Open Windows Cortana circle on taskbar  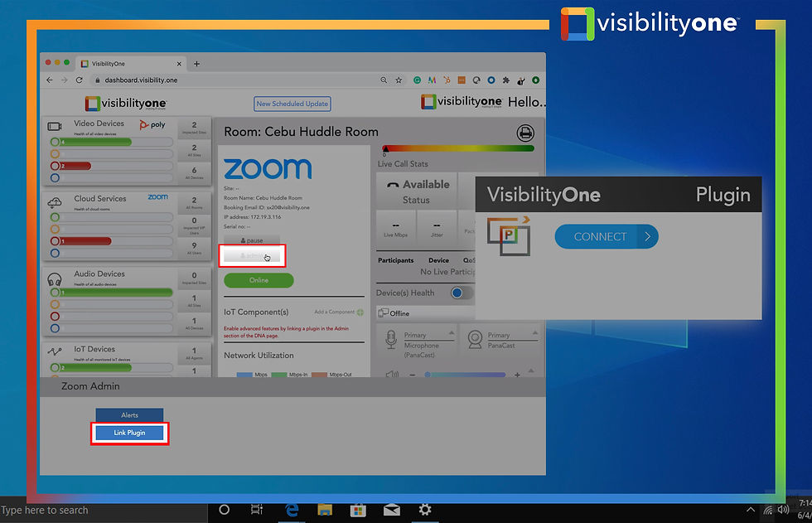click(225, 510)
